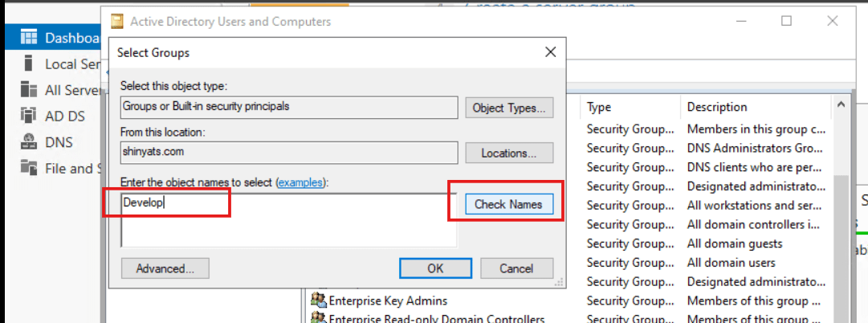
Task: Click the shinyats.com location field
Action: [289, 153]
